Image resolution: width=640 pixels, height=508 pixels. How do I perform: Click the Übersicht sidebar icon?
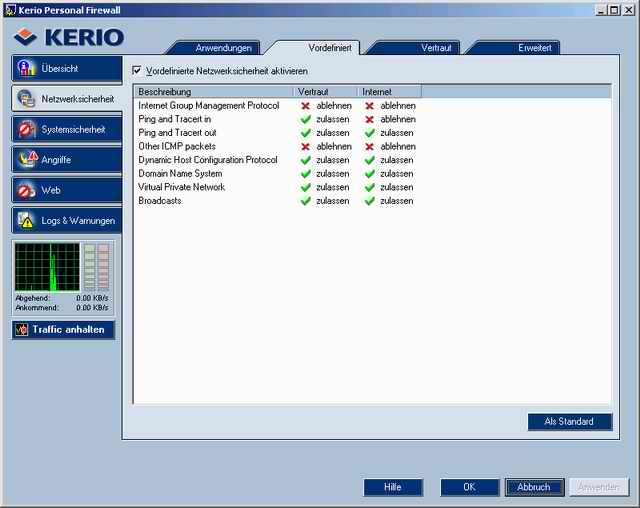pyautogui.click(x=26, y=68)
